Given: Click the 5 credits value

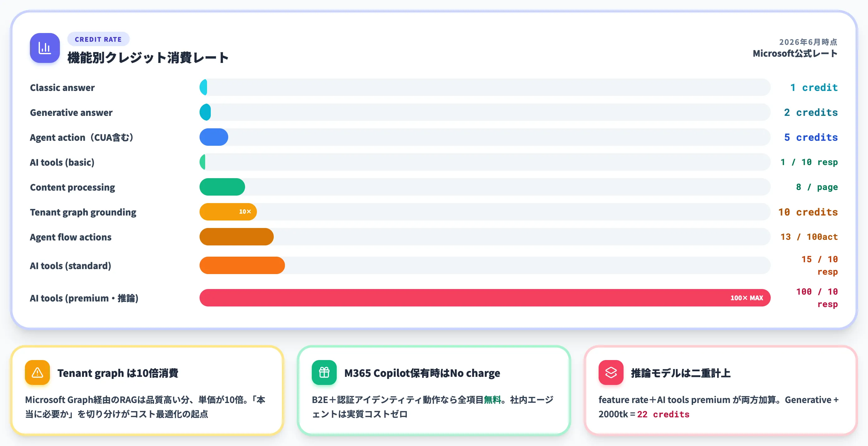Looking at the screenshot, I should point(811,137).
